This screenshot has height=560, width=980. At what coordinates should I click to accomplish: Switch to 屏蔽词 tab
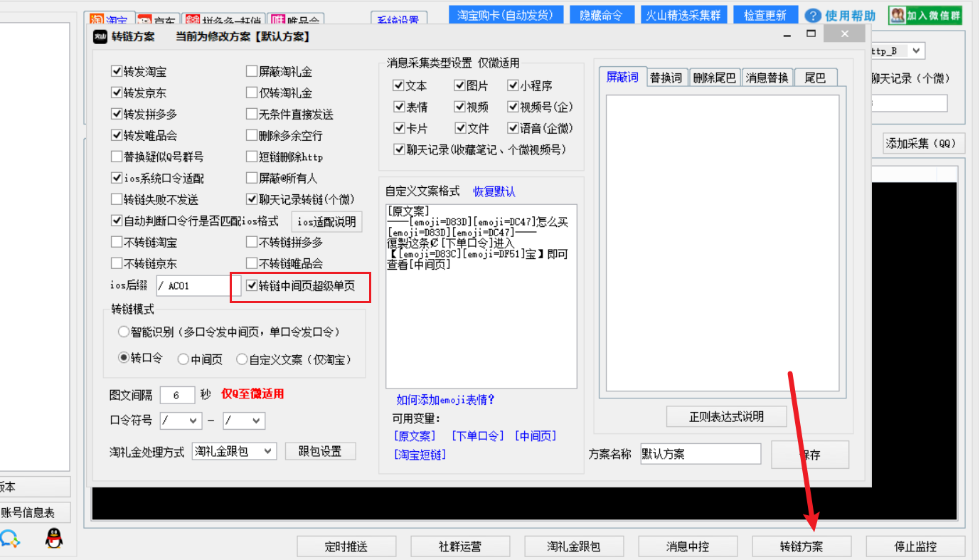622,78
